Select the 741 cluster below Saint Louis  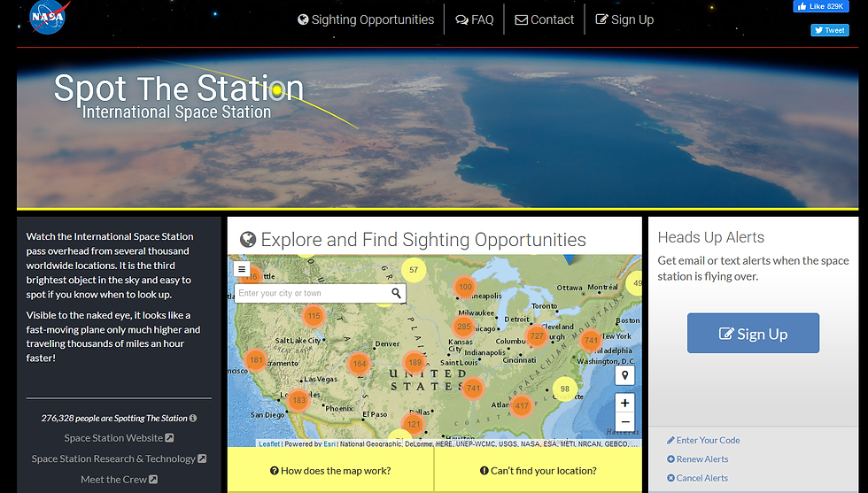tap(473, 388)
